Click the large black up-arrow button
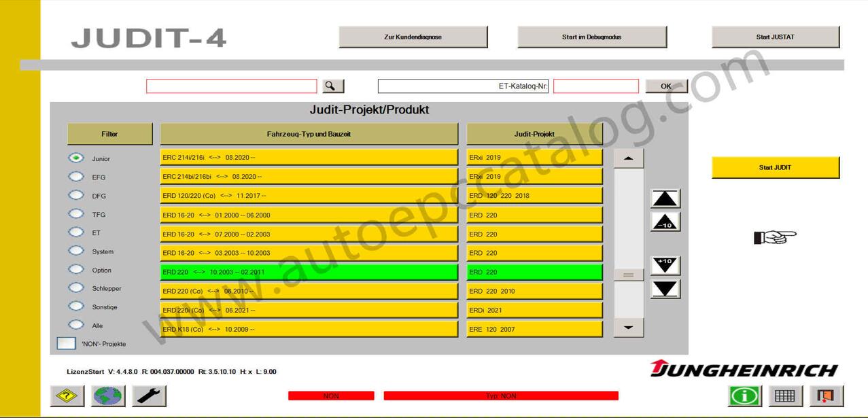 (665, 198)
